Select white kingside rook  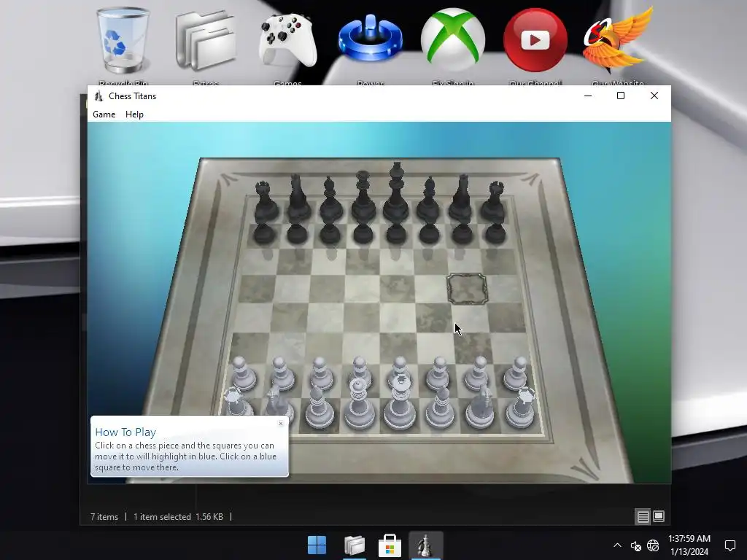[519, 408]
